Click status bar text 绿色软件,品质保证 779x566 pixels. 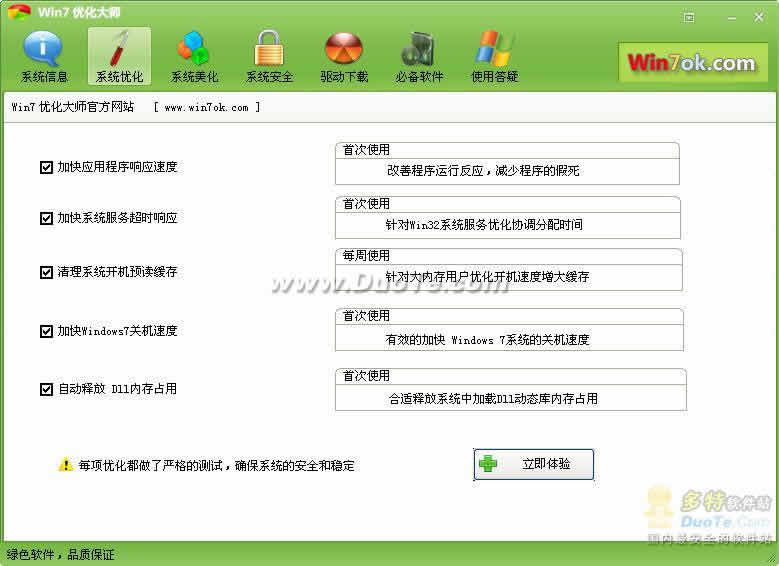[61, 555]
